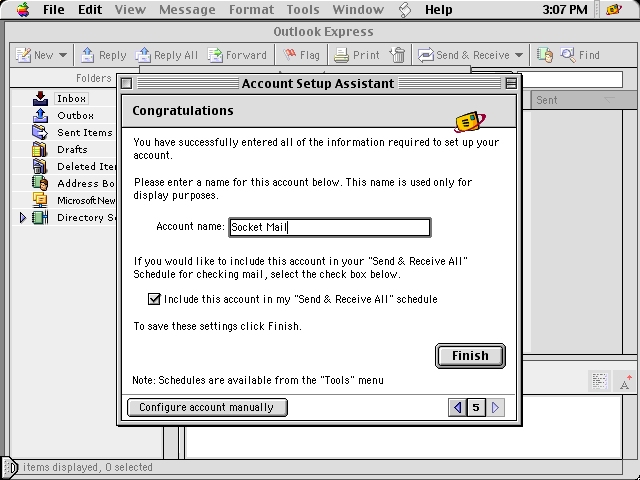This screenshot has width=640, height=480.
Task: Select the Address Book sidebar icon
Action: pos(40,183)
